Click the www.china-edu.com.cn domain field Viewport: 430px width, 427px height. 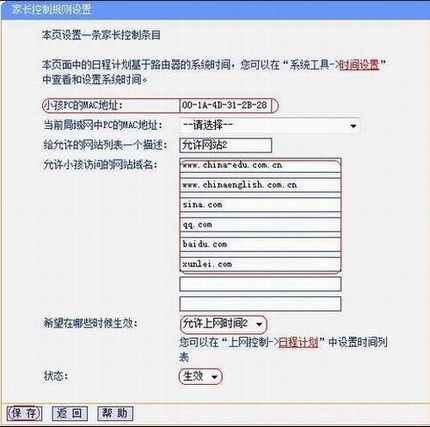pyautogui.click(x=260, y=165)
